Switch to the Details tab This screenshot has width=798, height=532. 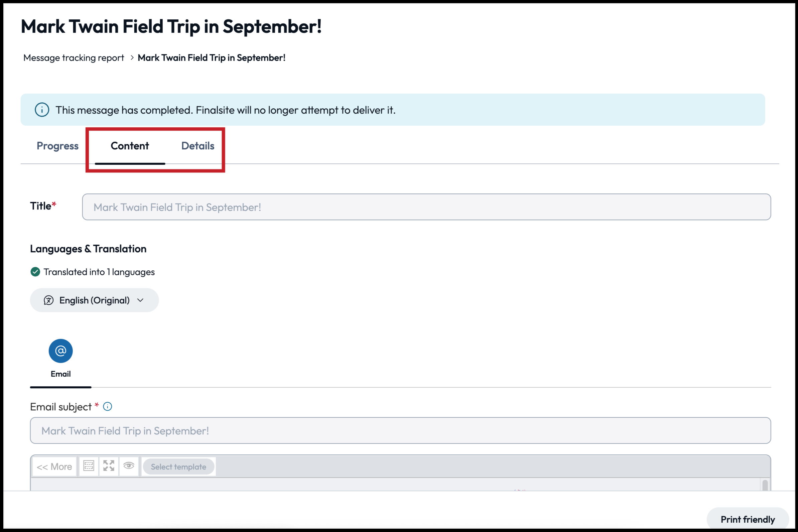(198, 146)
